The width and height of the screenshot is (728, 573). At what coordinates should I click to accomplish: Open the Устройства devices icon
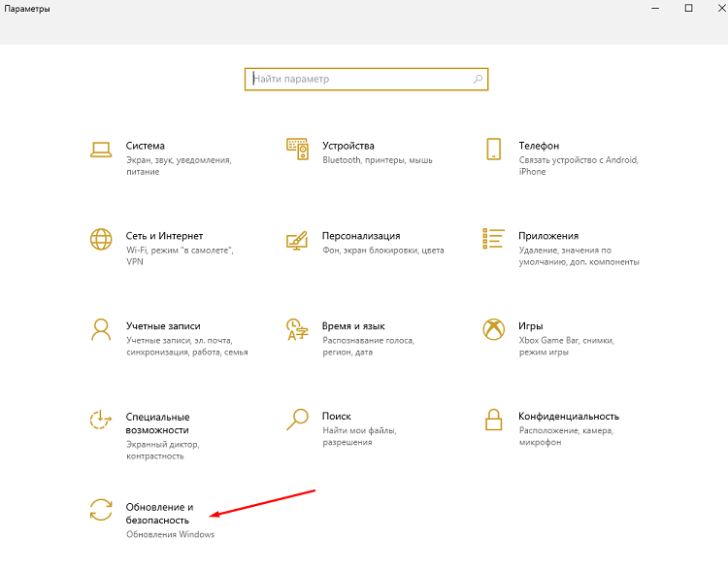[297, 149]
